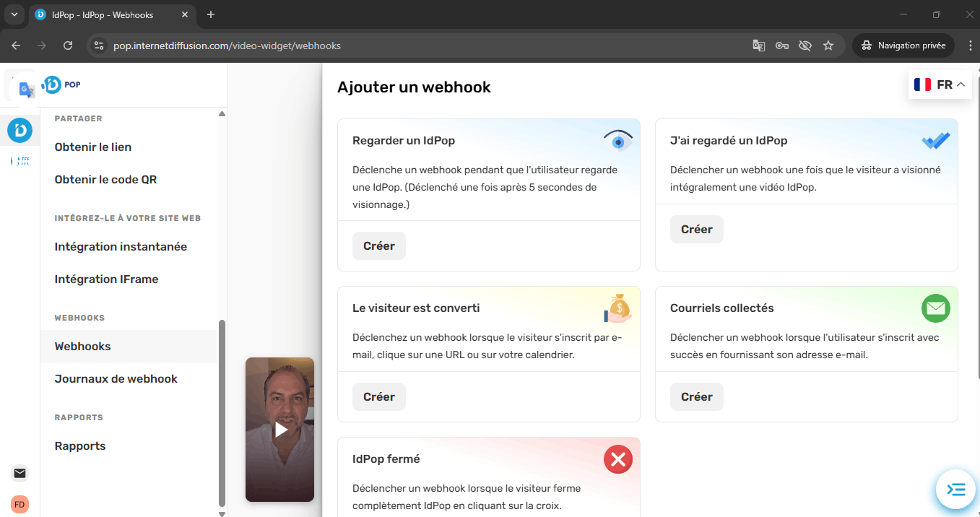Image resolution: width=980 pixels, height=517 pixels.
Task: Click the Courriels collectés card title
Action: (x=722, y=308)
